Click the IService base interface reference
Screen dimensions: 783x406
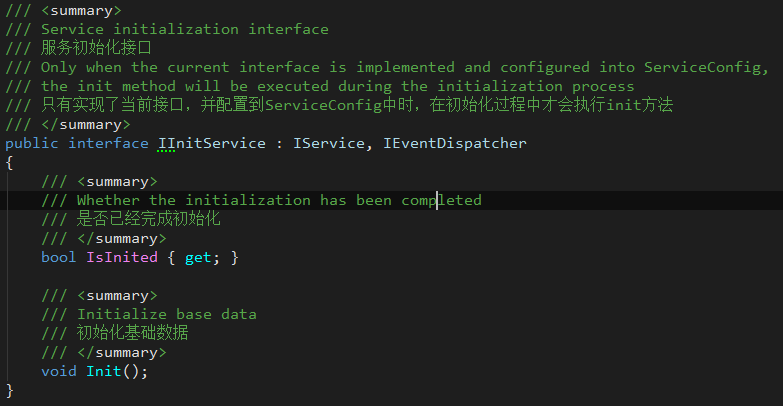point(329,143)
